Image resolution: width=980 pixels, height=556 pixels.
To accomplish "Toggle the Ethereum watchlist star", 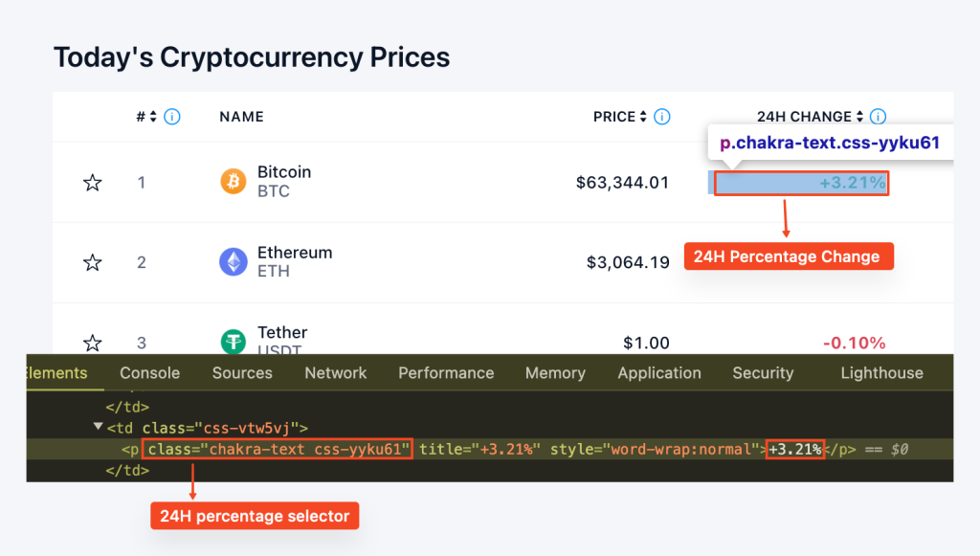I will point(93,262).
